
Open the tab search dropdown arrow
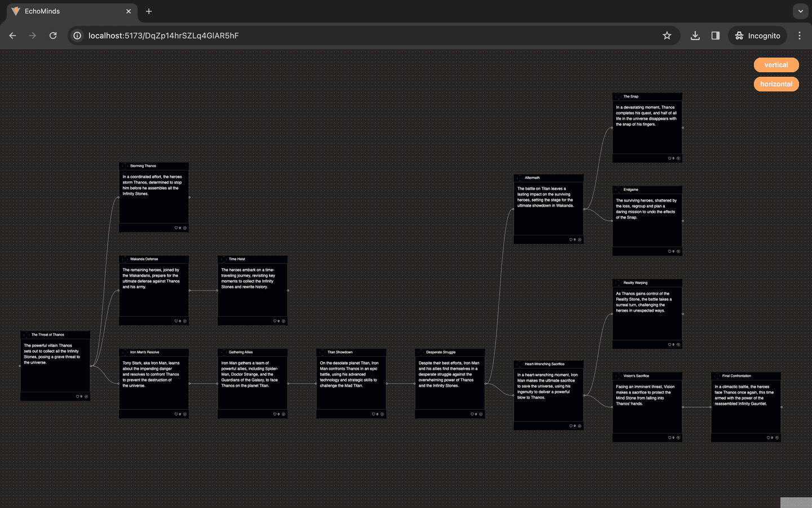click(x=800, y=11)
